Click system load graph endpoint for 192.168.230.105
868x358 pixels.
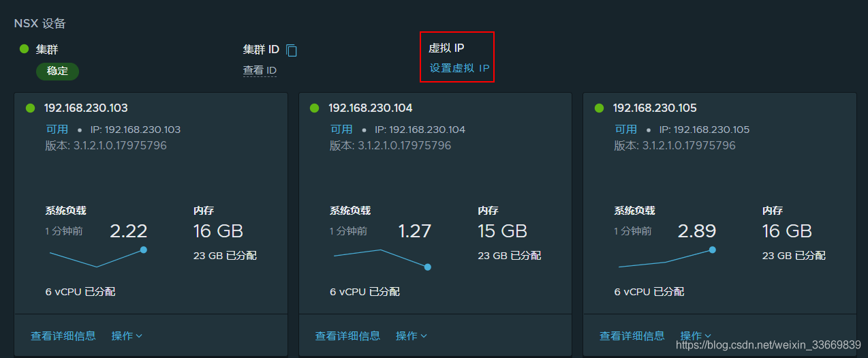click(x=712, y=250)
